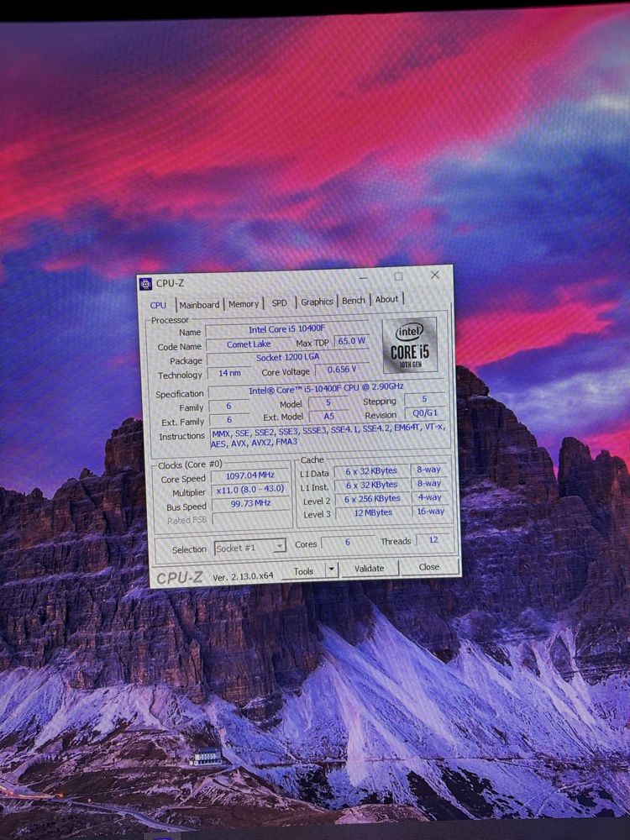Go to the Graphics tab
The width and height of the screenshot is (630, 840).
tap(317, 302)
